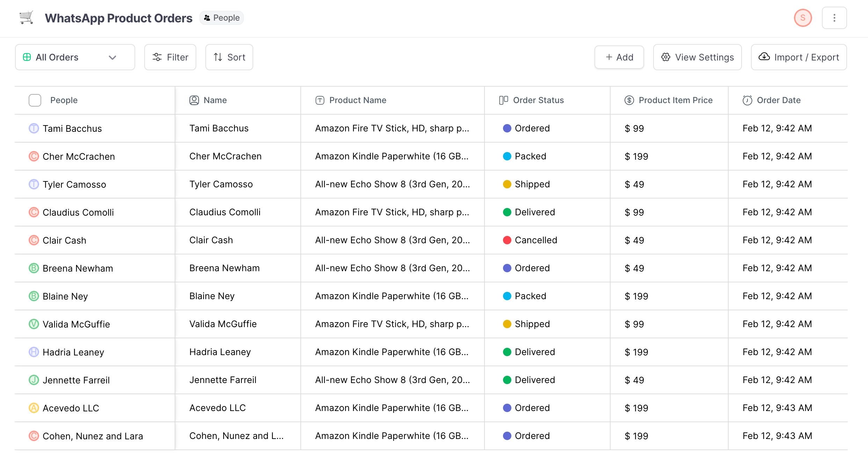Screen dimensions: 868x461
Task: Select Tami Bacchus's row avatar
Action: (x=34, y=128)
